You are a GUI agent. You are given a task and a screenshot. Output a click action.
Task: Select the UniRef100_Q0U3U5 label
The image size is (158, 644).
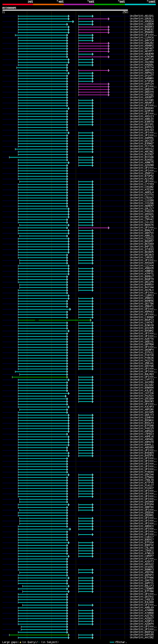tap(141, 328)
